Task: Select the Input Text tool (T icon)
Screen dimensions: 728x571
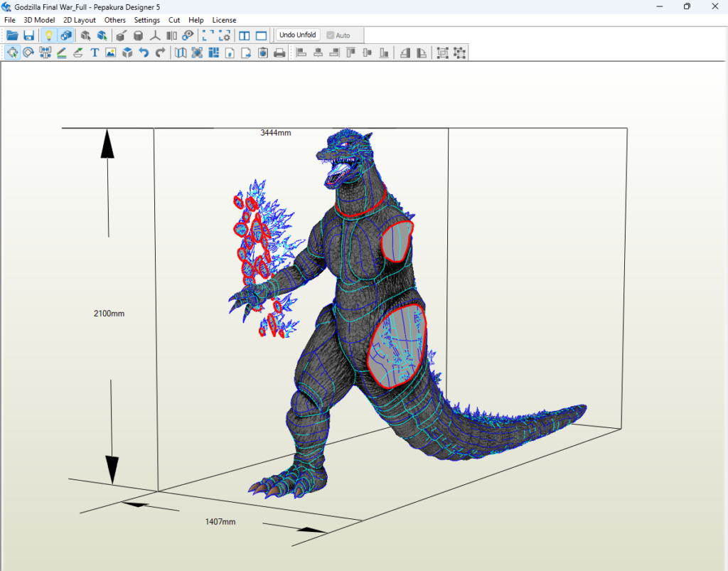Action: pyautogui.click(x=94, y=53)
